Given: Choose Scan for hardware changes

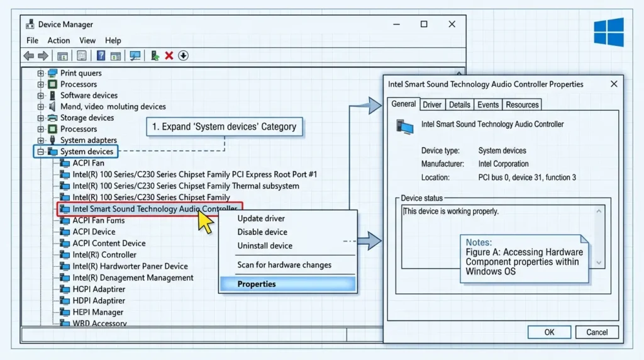Looking at the screenshot, I should 287,265.
